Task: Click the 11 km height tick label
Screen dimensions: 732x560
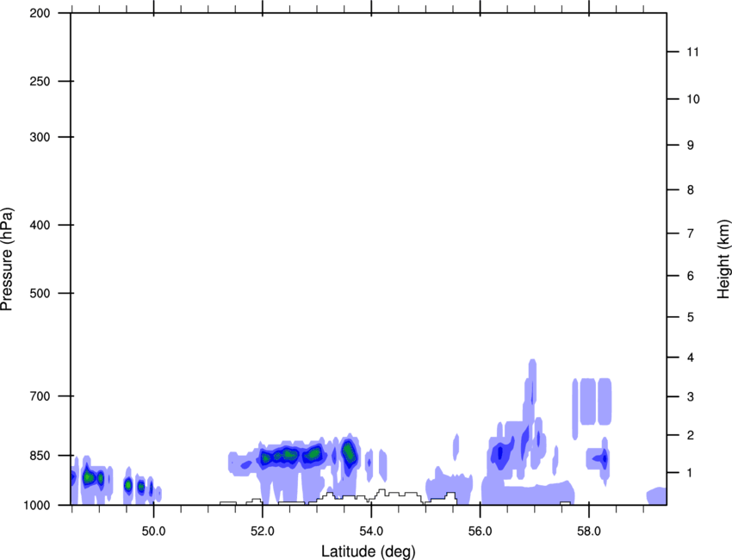Action: click(692, 52)
